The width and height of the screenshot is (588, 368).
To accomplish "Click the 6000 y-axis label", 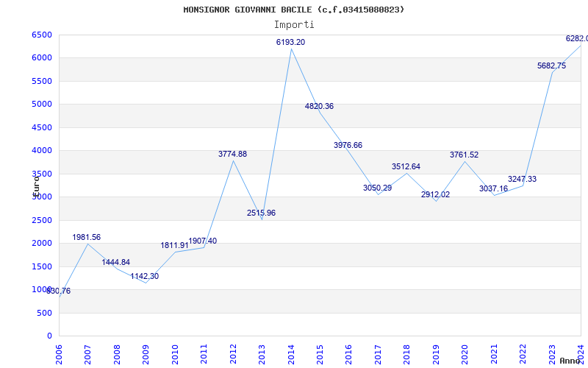I will [42, 58].
